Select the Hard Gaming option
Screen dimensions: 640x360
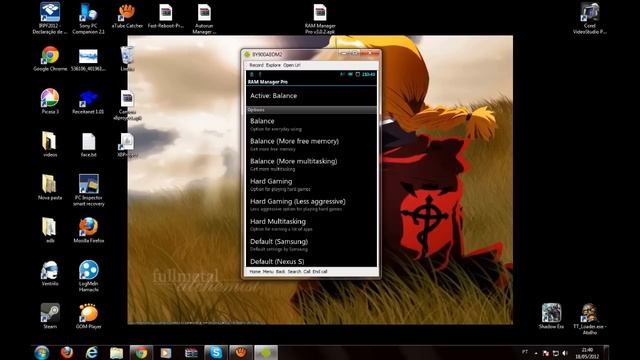click(311, 184)
